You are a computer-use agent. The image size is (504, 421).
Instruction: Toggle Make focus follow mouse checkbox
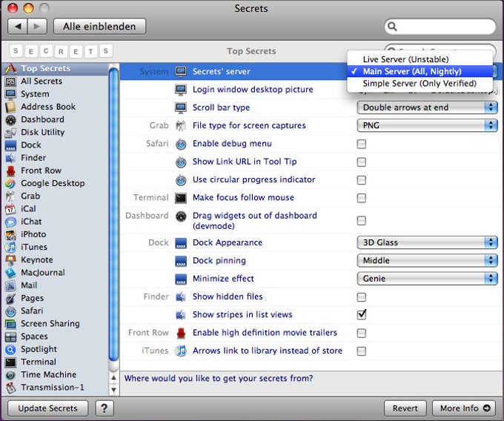point(361,198)
